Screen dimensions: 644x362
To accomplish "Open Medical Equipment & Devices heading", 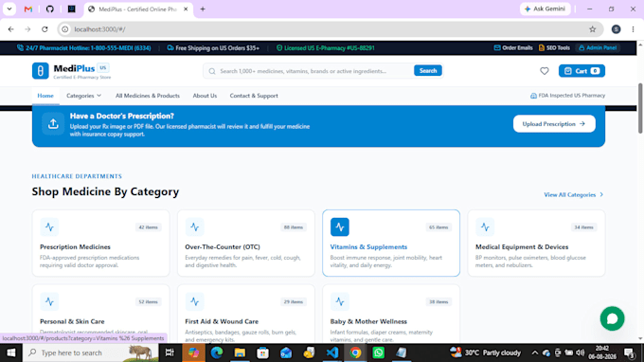I will coord(522,247).
